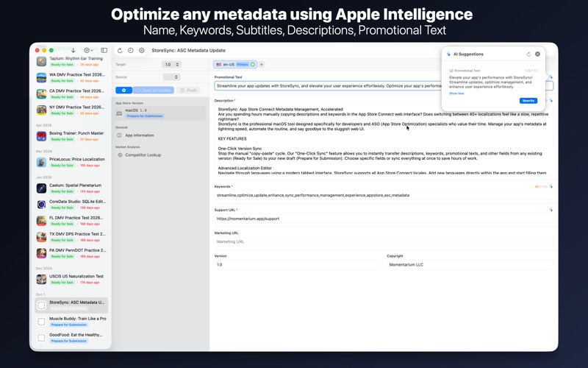Click Sync all locales button
Screen dimensions: 588x368
[x=154, y=90]
